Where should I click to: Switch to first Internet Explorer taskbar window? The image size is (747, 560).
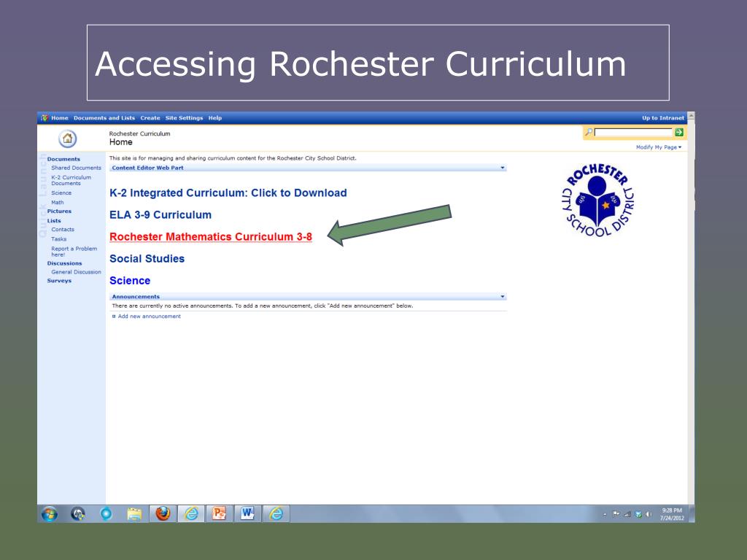click(191, 514)
